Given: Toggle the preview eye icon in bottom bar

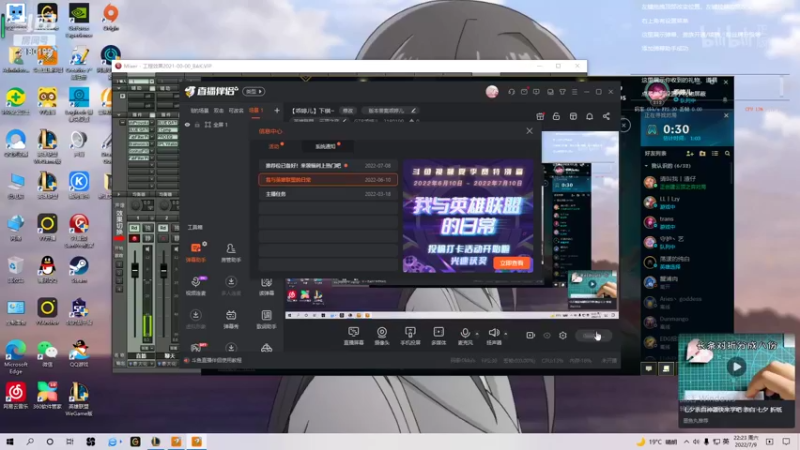Looking at the screenshot, I should tap(547, 335).
